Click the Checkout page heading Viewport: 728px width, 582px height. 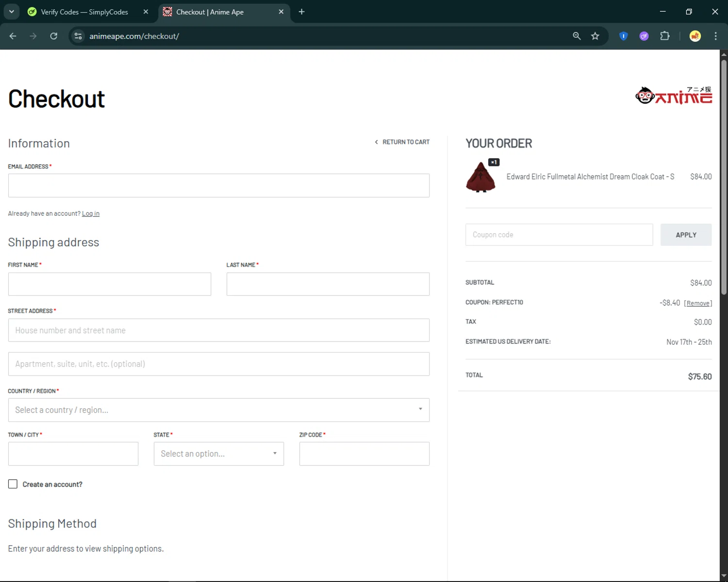56,99
